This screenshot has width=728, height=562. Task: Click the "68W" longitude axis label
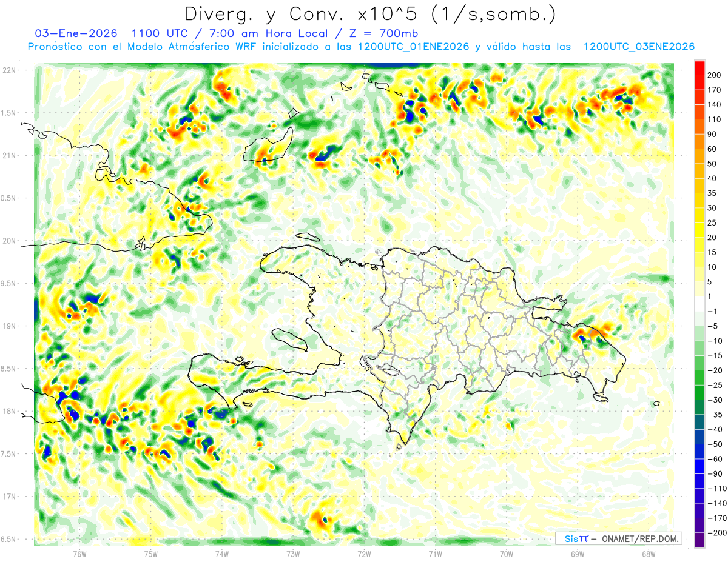tap(649, 554)
